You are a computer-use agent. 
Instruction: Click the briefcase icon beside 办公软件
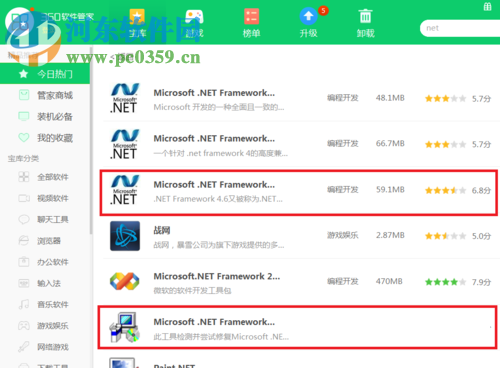pyautogui.click(x=24, y=262)
